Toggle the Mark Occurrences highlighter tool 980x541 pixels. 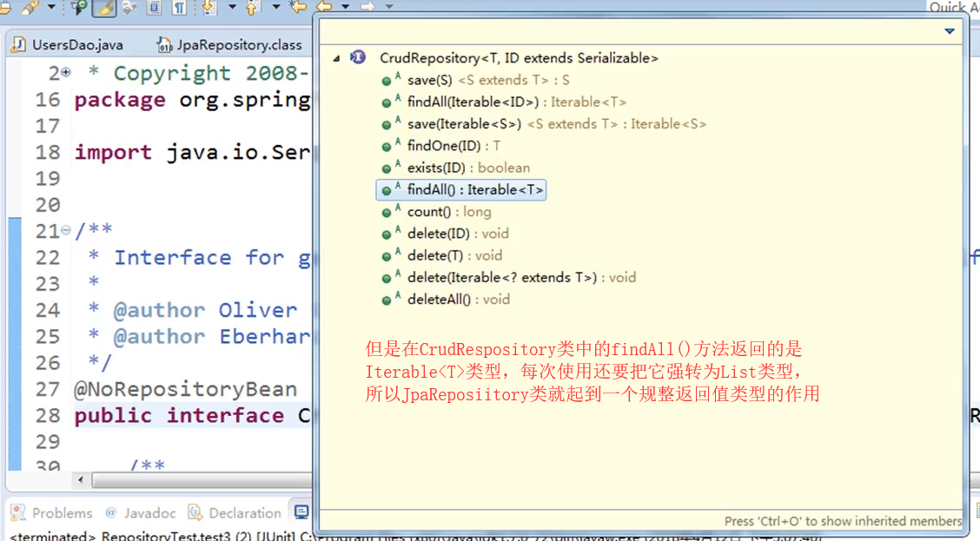tap(105, 9)
